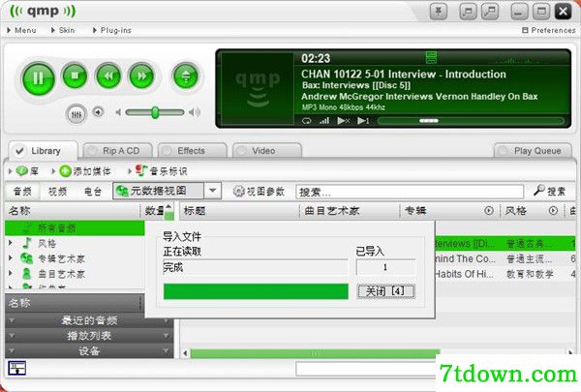
Task: Expand the 曲目艺术家 tree node
Action: click(x=11, y=274)
